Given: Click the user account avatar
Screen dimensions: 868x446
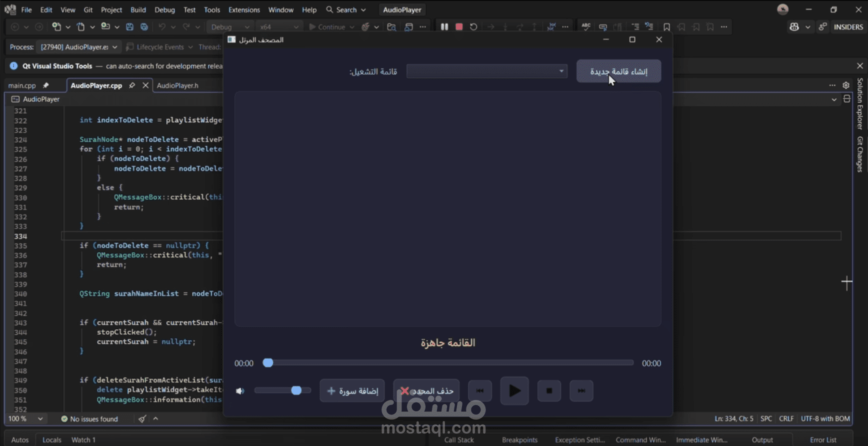Looking at the screenshot, I should coord(783,9).
